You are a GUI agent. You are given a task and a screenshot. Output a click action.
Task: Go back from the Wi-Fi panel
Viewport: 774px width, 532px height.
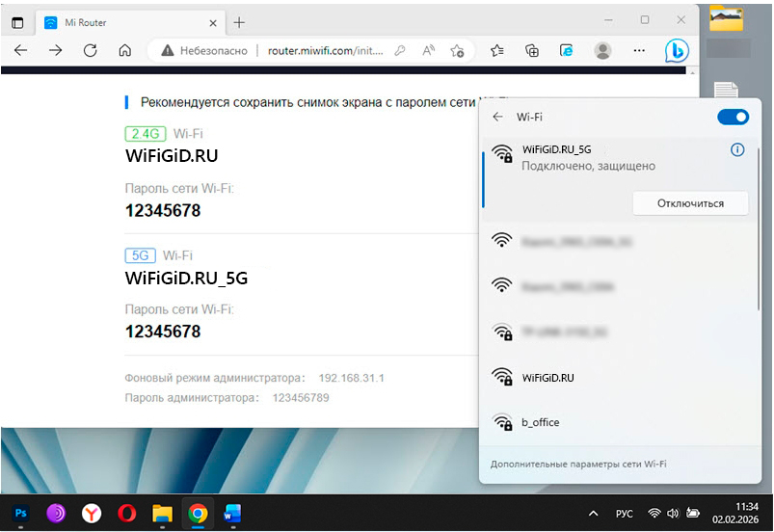click(x=497, y=117)
